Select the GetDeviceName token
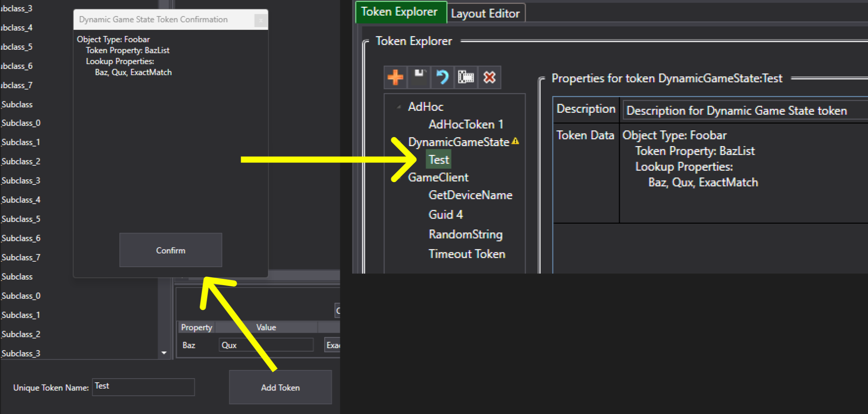The height and width of the screenshot is (414, 868). click(470, 195)
